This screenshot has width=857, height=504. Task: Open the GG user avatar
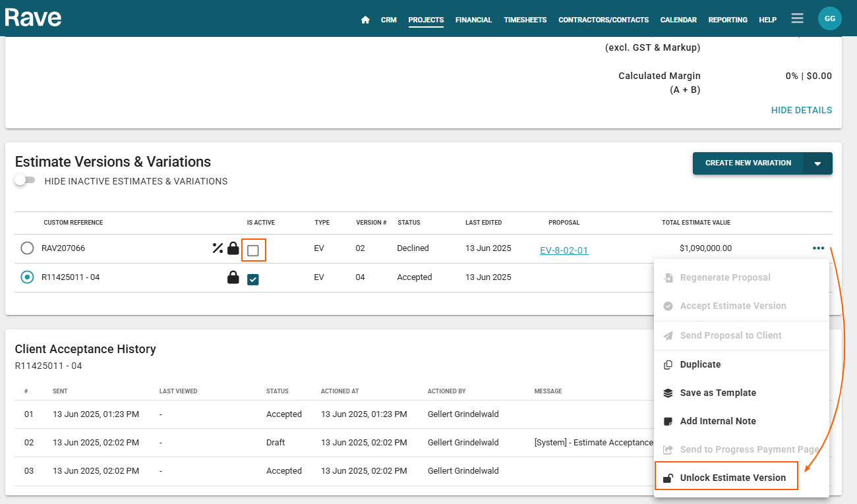point(829,18)
